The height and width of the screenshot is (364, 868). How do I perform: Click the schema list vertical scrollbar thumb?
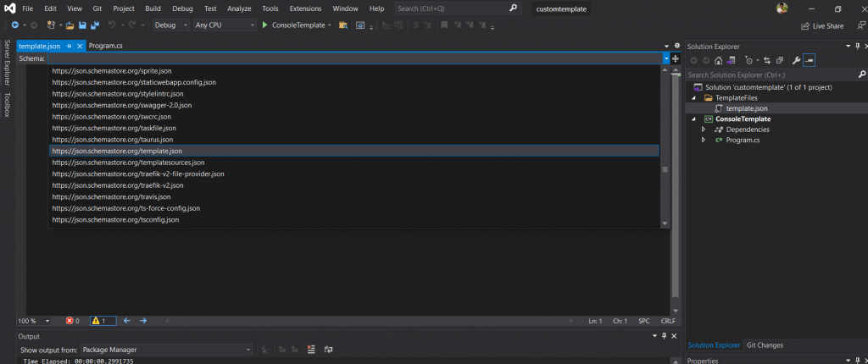click(x=665, y=169)
